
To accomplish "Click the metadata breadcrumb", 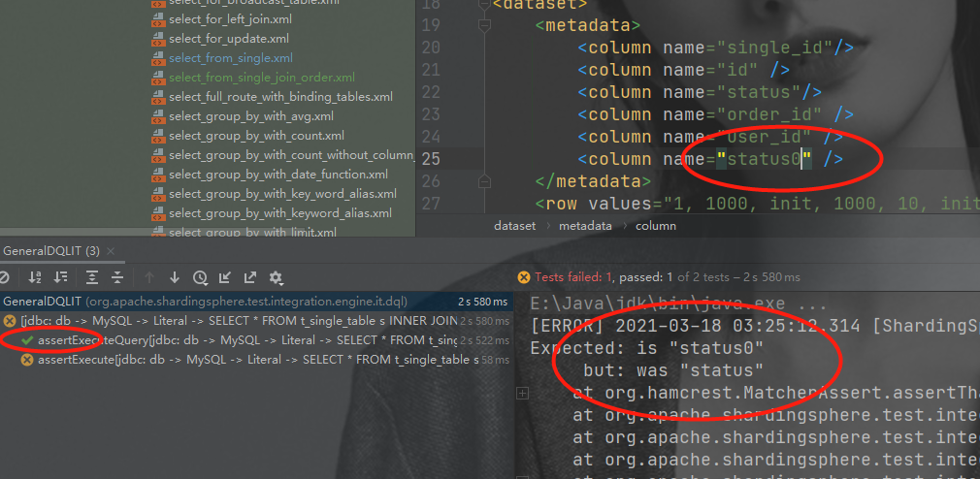I will click(585, 226).
